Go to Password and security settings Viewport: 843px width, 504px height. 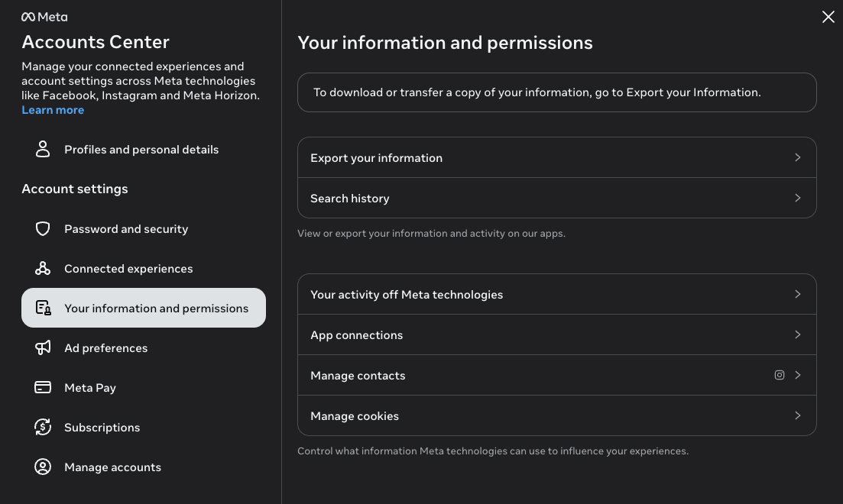tap(144, 229)
